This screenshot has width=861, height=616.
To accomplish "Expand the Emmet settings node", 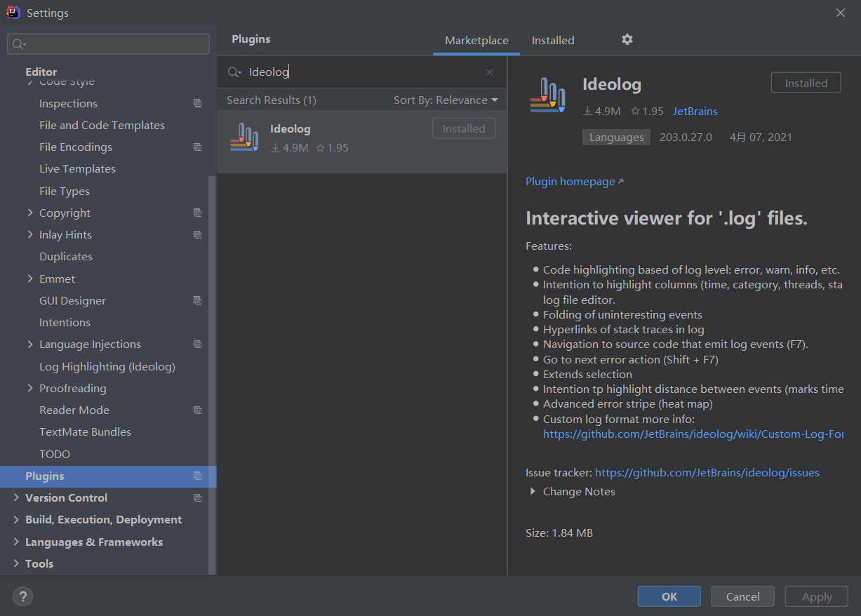I will click(x=30, y=279).
